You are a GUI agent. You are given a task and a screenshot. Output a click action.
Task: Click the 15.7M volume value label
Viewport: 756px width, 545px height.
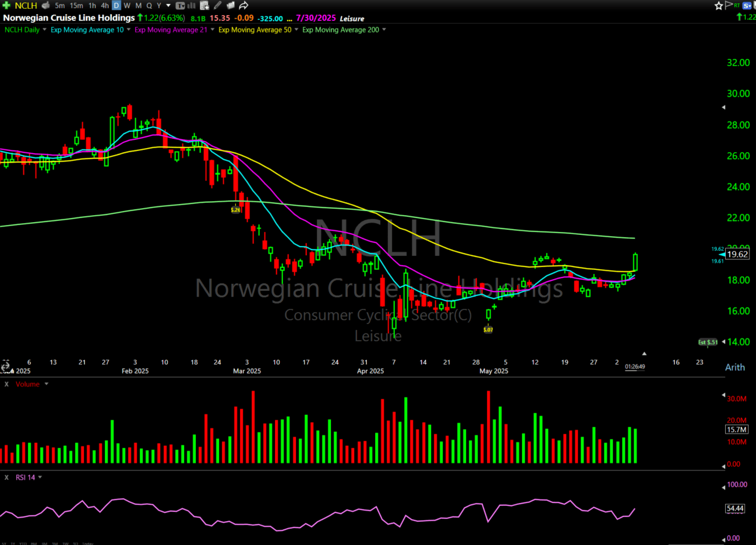[736, 430]
